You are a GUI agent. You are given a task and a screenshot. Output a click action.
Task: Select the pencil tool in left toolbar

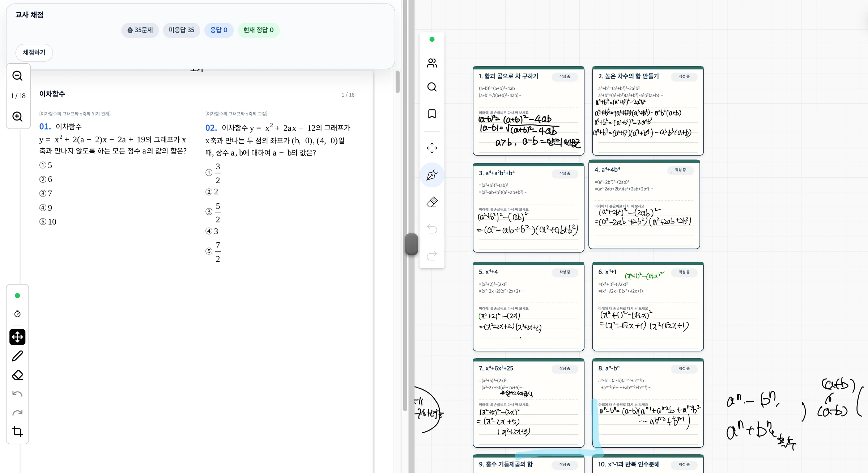pos(17,356)
